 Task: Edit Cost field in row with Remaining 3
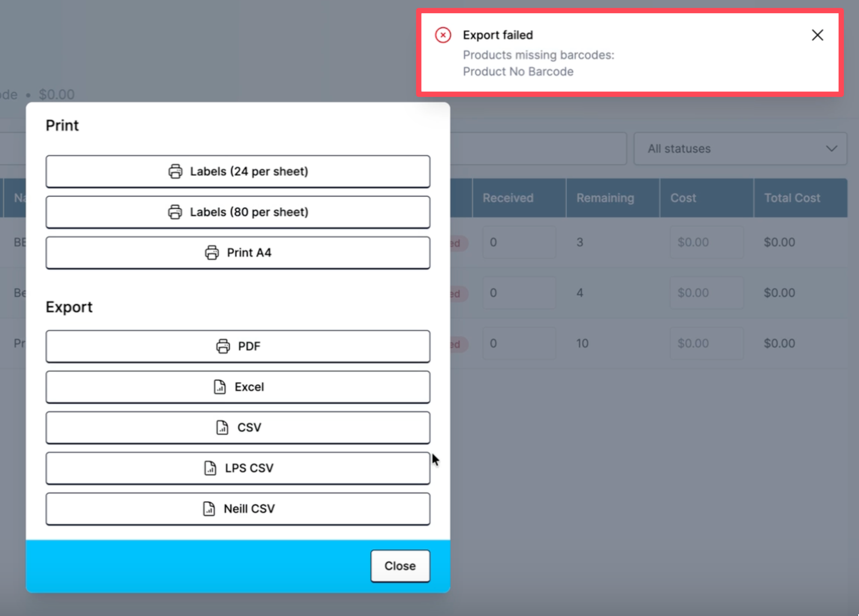click(707, 242)
